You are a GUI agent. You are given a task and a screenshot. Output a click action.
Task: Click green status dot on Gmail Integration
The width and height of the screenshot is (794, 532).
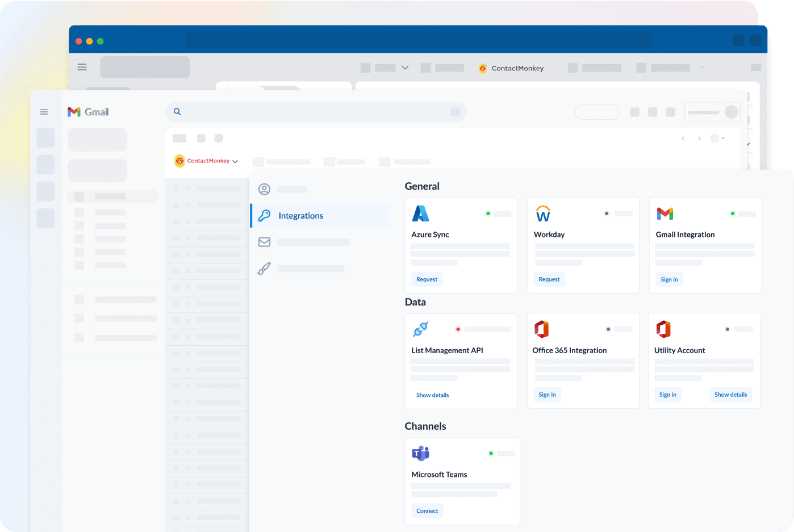click(x=733, y=213)
